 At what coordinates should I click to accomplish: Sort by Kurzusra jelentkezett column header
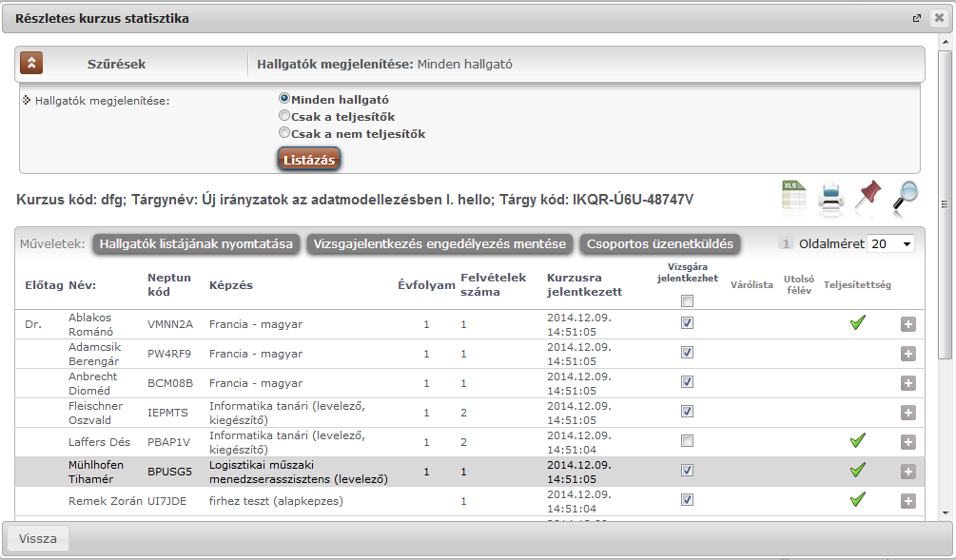point(584,284)
